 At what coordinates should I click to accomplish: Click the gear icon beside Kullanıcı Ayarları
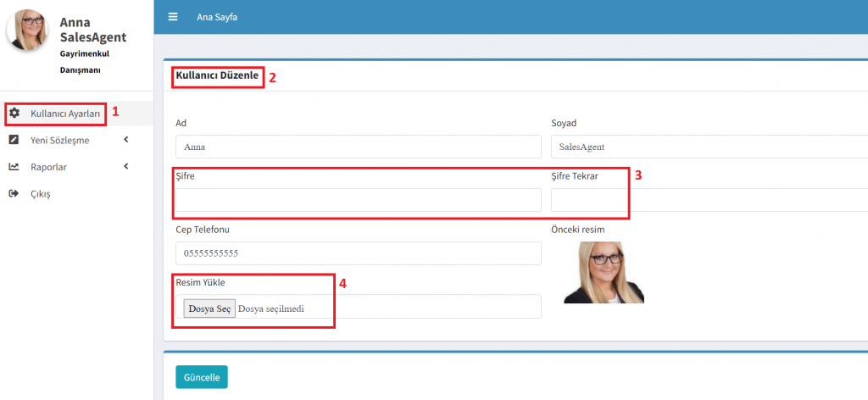(x=14, y=113)
